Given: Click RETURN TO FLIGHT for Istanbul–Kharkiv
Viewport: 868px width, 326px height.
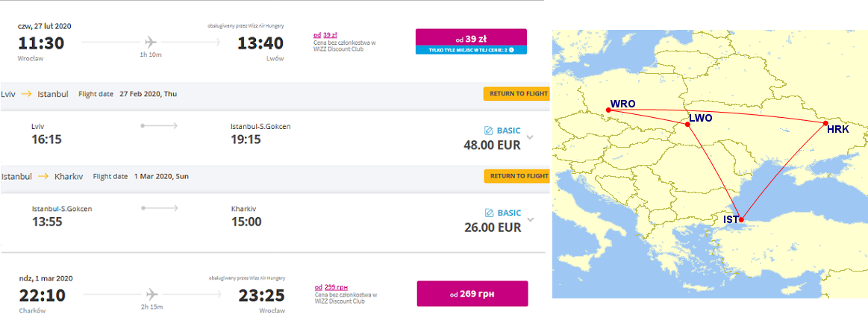Looking at the screenshot, I should (516, 176).
